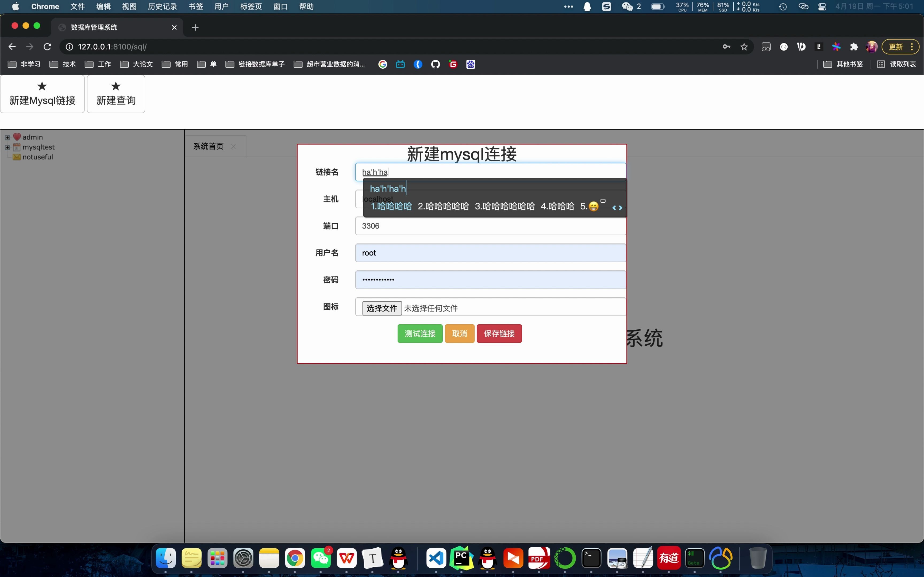Open WeChat from the Dock
Viewport: 924px width, 577px height.
pos(321,558)
